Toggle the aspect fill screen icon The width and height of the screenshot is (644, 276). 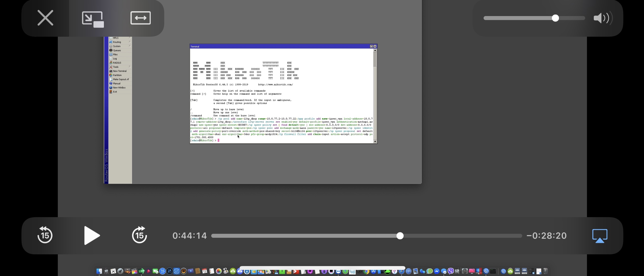click(140, 18)
